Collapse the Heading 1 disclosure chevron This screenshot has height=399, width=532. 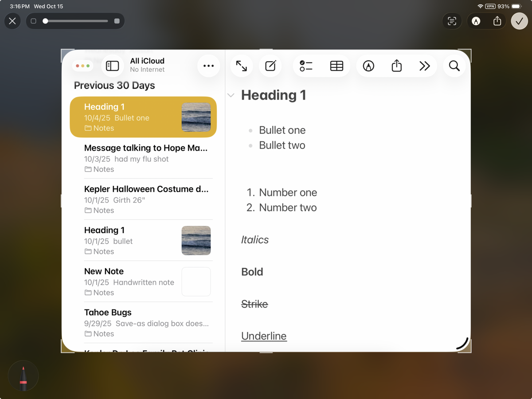point(230,94)
